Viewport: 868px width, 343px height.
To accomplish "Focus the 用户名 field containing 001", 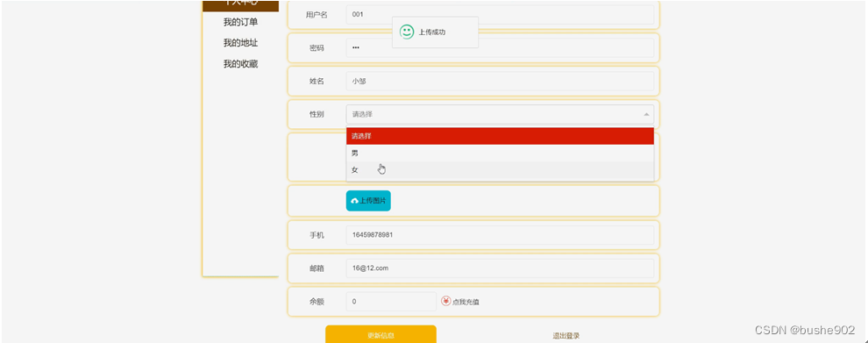I will (500, 15).
